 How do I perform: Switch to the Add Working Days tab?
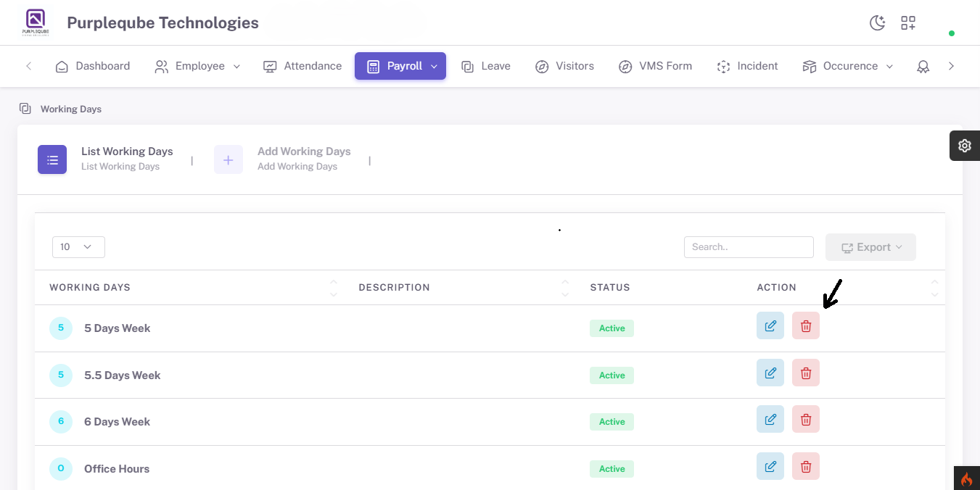282,159
